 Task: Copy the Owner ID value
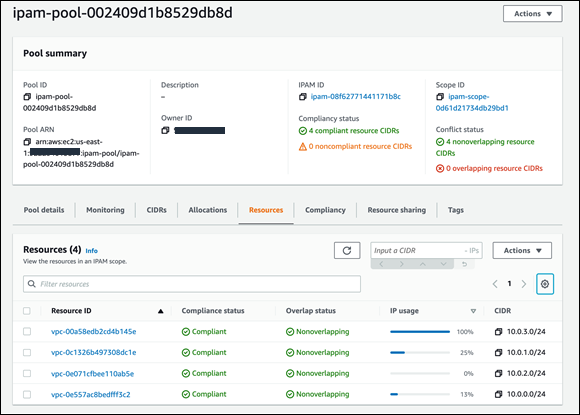pyautogui.click(x=165, y=130)
